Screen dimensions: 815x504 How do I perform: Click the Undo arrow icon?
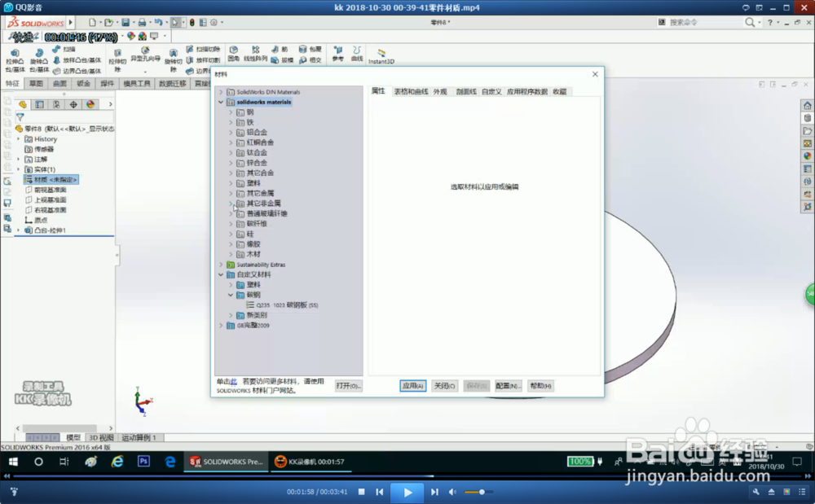(158, 22)
